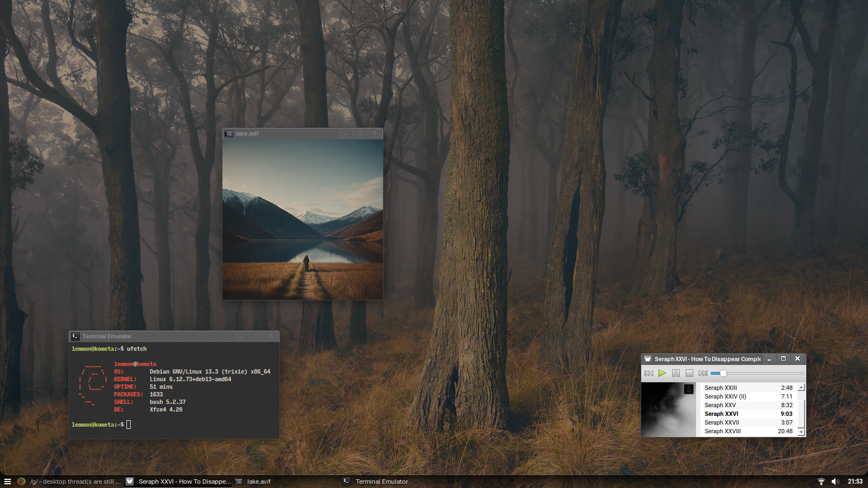
Task: Select the track Seraph XXIII in the playlist
Action: click(x=749, y=388)
